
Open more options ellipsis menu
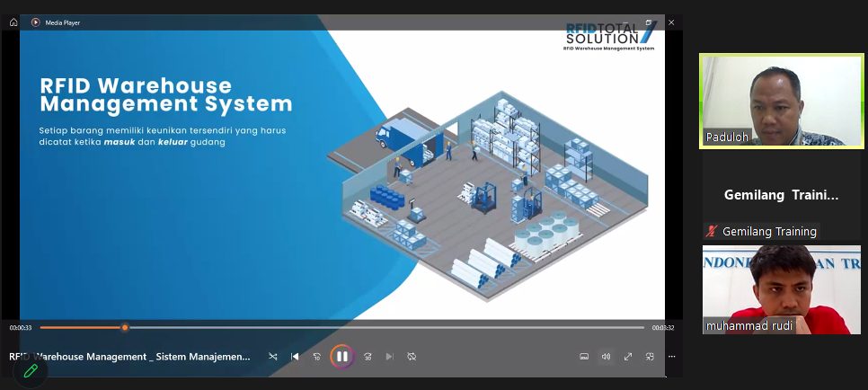tap(671, 357)
